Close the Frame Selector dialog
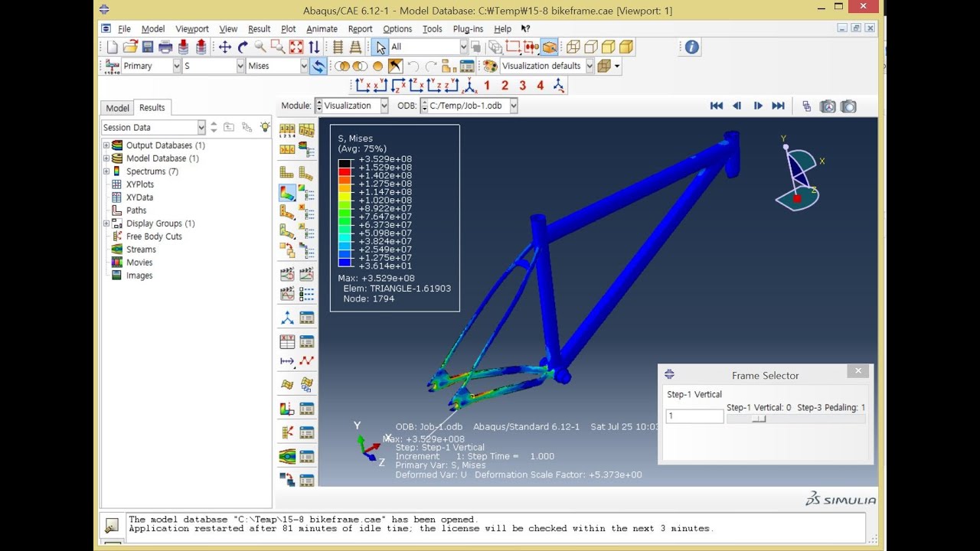 (858, 371)
